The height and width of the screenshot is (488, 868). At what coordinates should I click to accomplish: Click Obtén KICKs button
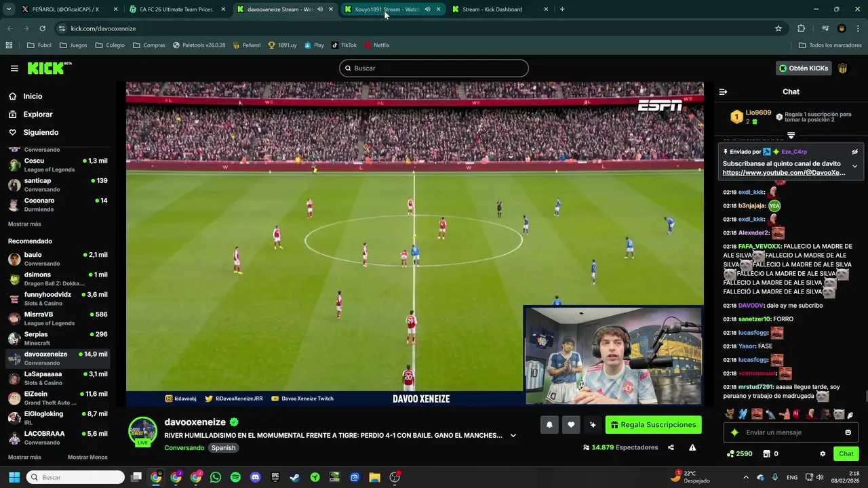point(804,68)
